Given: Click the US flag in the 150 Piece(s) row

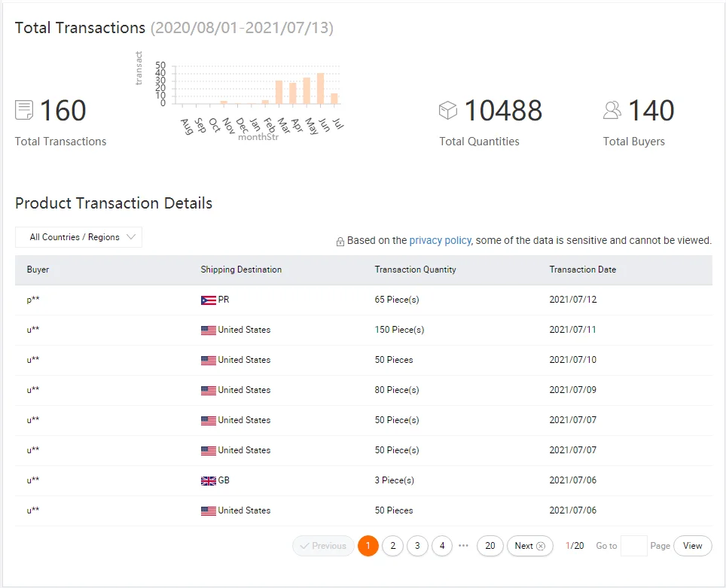Looking at the screenshot, I should [x=209, y=331].
